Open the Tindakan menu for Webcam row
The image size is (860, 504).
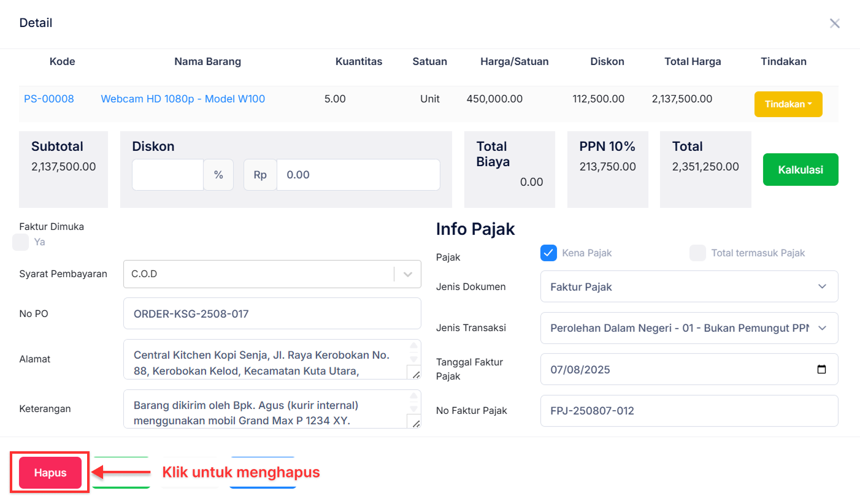click(x=788, y=104)
